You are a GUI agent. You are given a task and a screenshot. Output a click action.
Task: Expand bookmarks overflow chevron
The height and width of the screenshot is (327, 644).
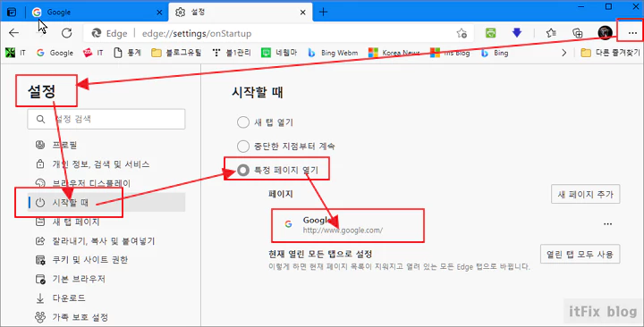click(x=563, y=53)
